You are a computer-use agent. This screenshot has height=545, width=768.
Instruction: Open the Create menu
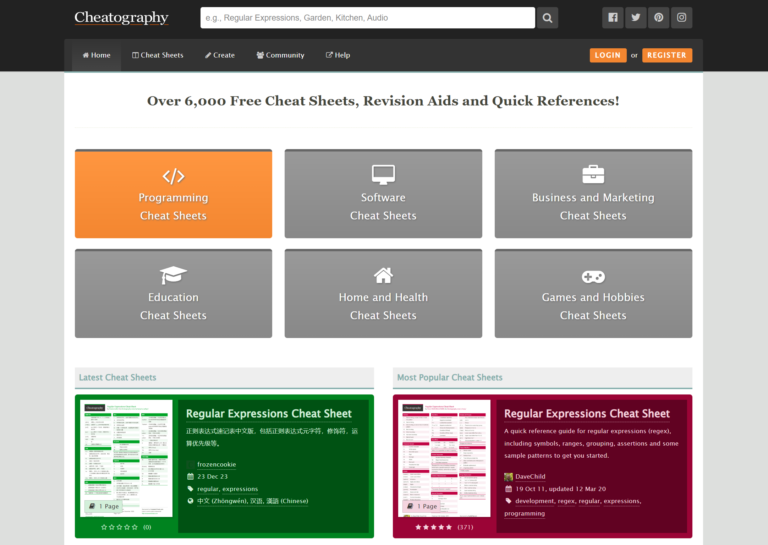point(220,55)
